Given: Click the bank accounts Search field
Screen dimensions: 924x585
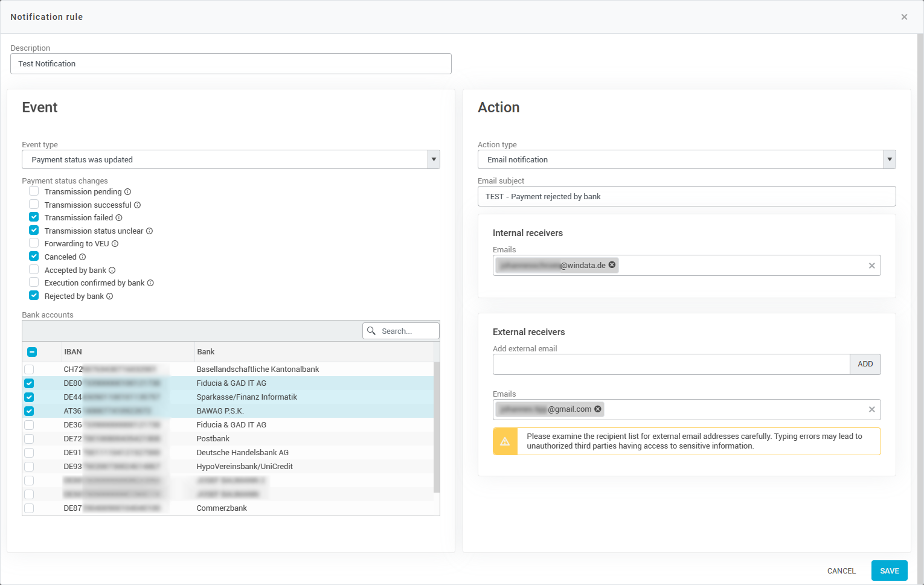Looking at the screenshot, I should (x=406, y=331).
